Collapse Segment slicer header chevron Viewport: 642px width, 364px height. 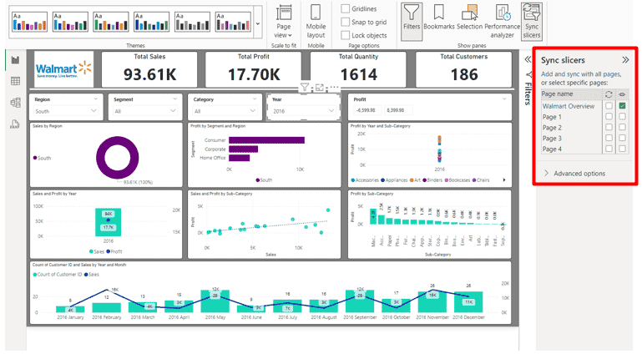tap(174, 99)
